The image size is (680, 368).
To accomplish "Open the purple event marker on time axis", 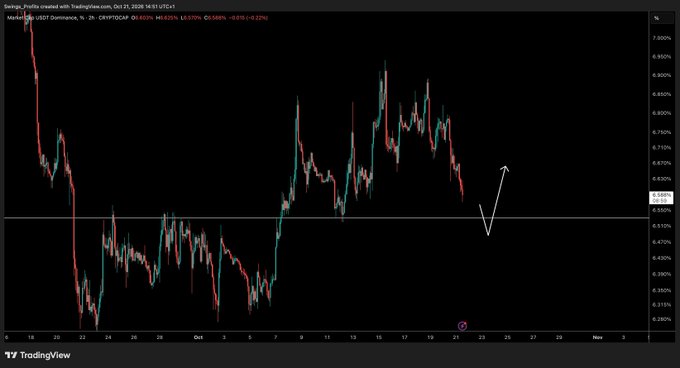I will pyautogui.click(x=463, y=326).
